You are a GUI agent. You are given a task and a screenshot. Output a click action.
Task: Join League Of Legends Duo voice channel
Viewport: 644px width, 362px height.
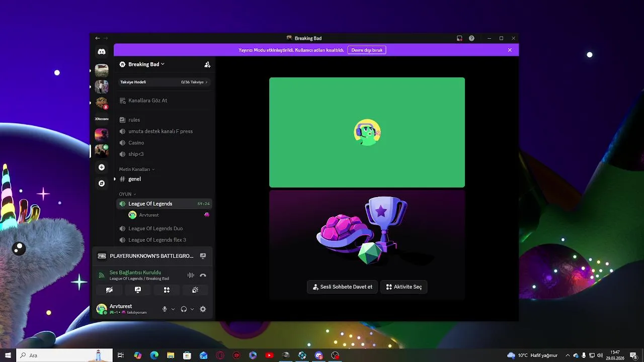(x=164, y=228)
